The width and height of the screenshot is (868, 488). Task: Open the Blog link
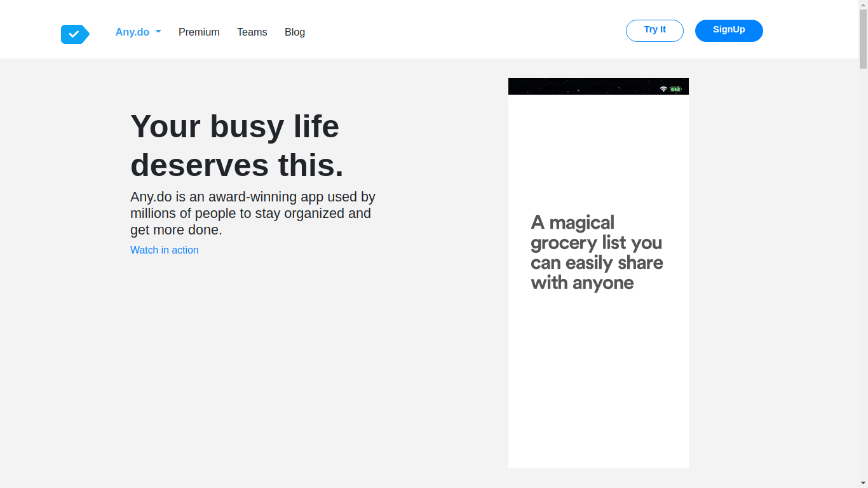[295, 32]
